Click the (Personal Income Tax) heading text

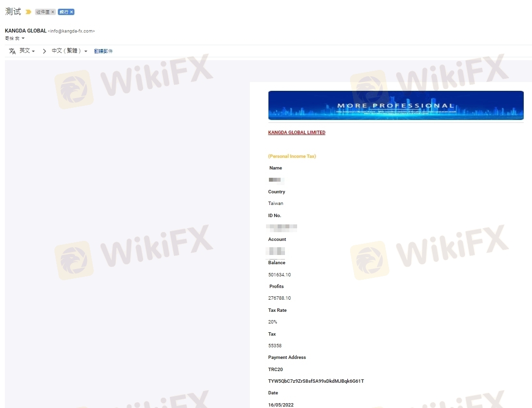pyautogui.click(x=292, y=156)
